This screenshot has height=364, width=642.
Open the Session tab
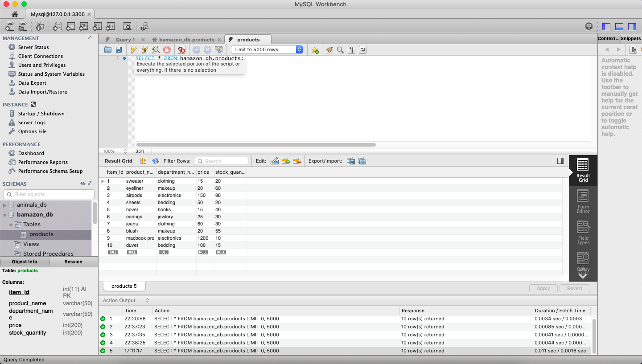[x=74, y=262]
